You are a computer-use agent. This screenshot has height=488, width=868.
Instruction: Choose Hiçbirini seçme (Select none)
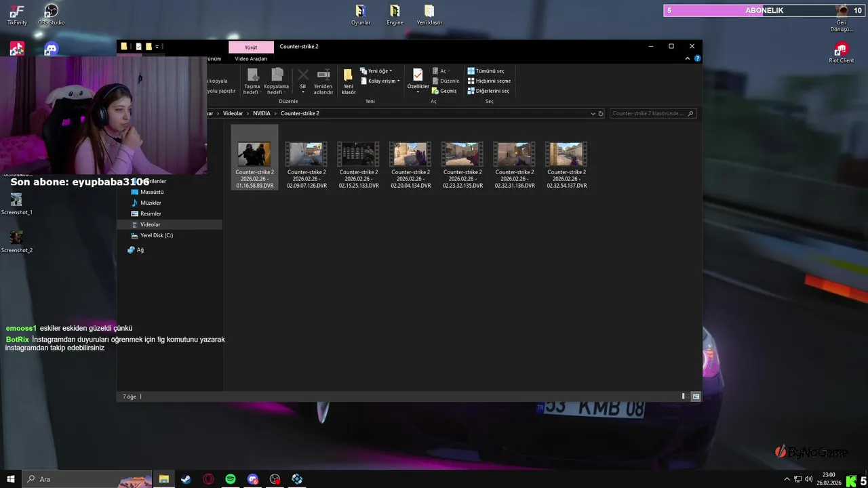click(489, 81)
